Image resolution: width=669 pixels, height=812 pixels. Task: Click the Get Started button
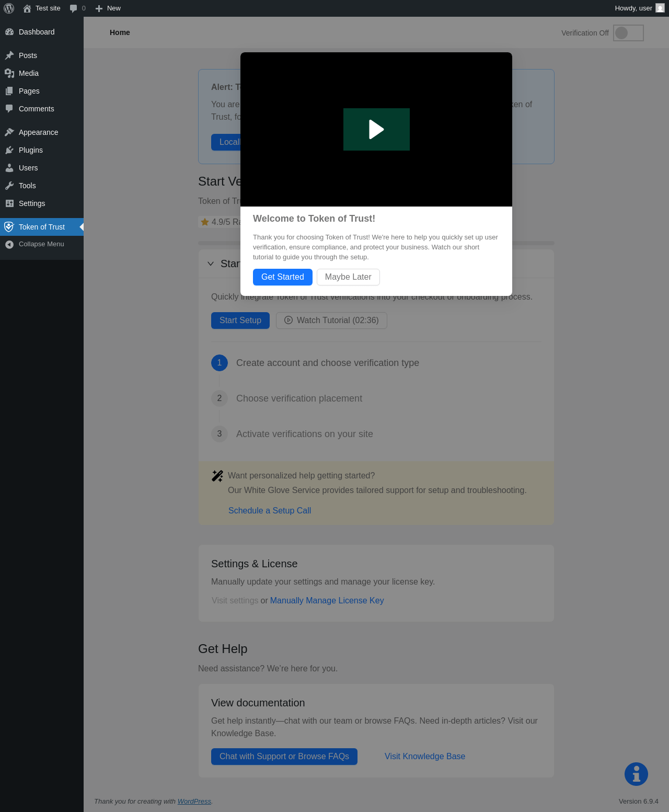(283, 277)
